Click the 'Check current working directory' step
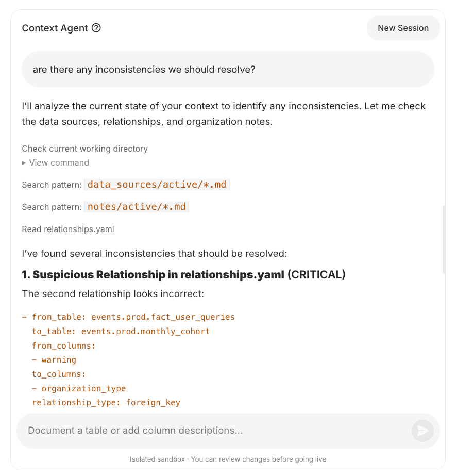Image resolution: width=457 pixels, height=476 pixels. coord(85,149)
